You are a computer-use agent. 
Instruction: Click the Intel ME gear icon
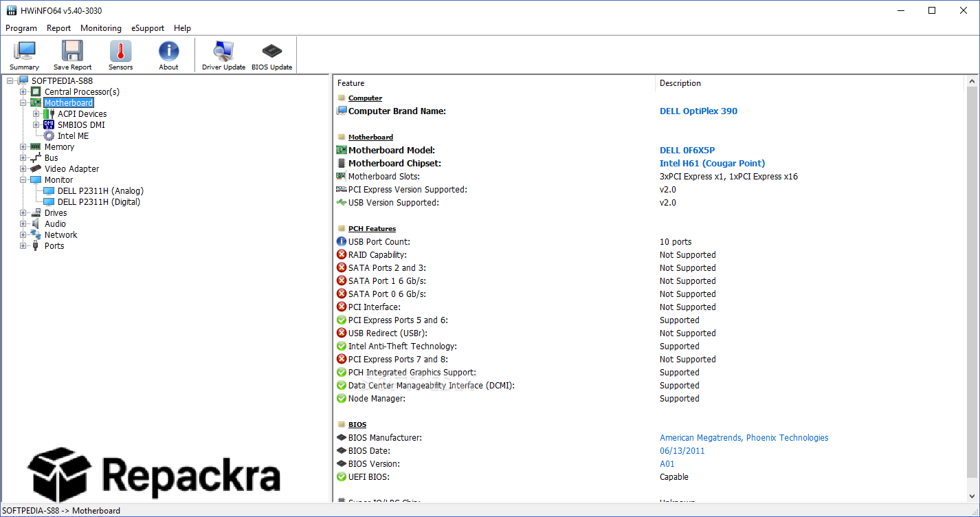49,136
